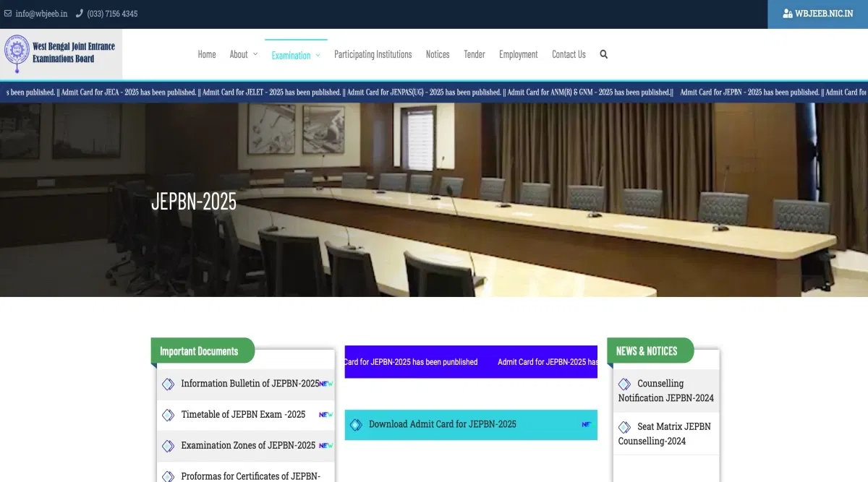
Task: Go to the Notices menu item
Action: (x=438, y=54)
